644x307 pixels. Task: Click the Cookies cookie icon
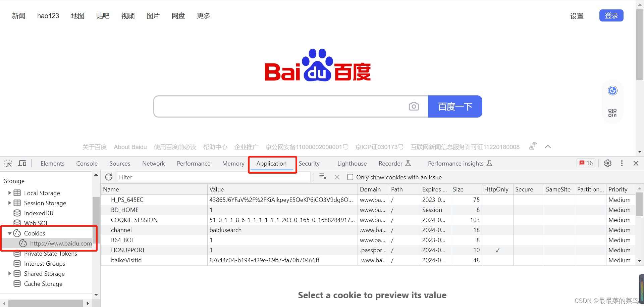coord(17,233)
